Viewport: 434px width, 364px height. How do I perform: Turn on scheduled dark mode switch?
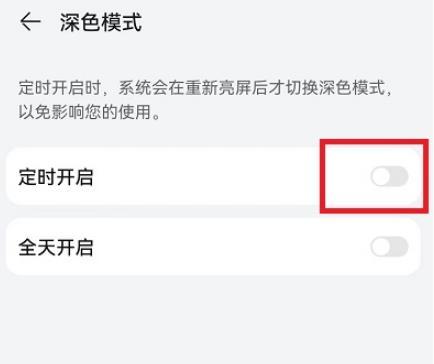[389, 176]
